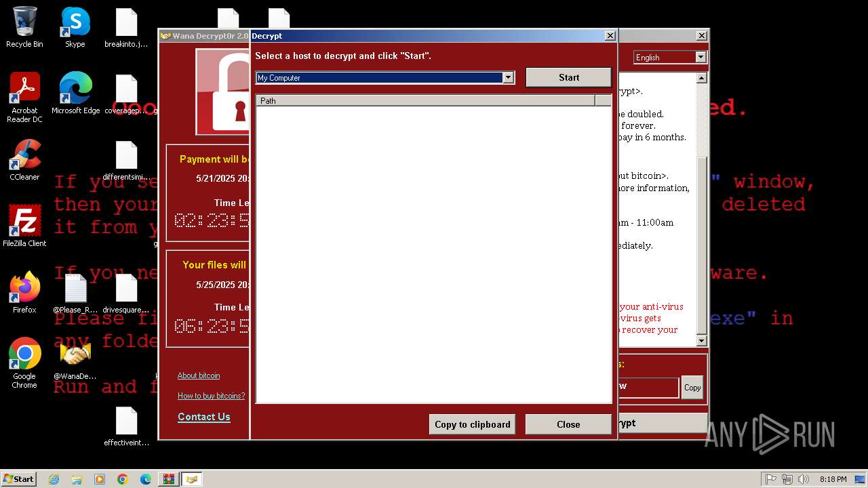Expand the My Computer host dropdown

click(508, 78)
